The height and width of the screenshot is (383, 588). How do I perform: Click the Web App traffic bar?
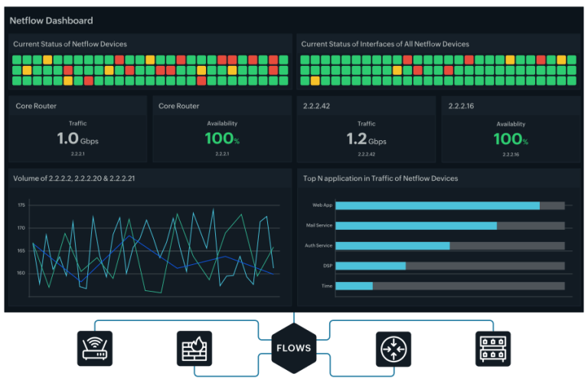[x=450, y=205]
